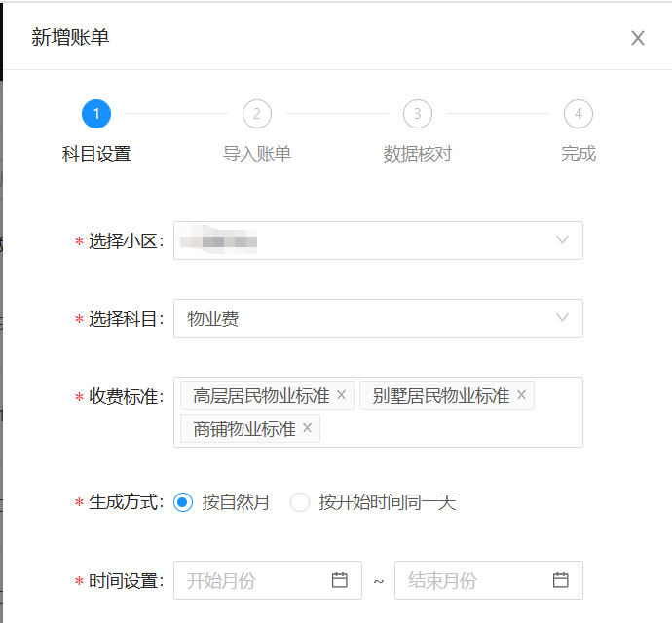The image size is (672, 623).
Task: Expand the 选择科目 dropdown arrow
Action: point(562,318)
